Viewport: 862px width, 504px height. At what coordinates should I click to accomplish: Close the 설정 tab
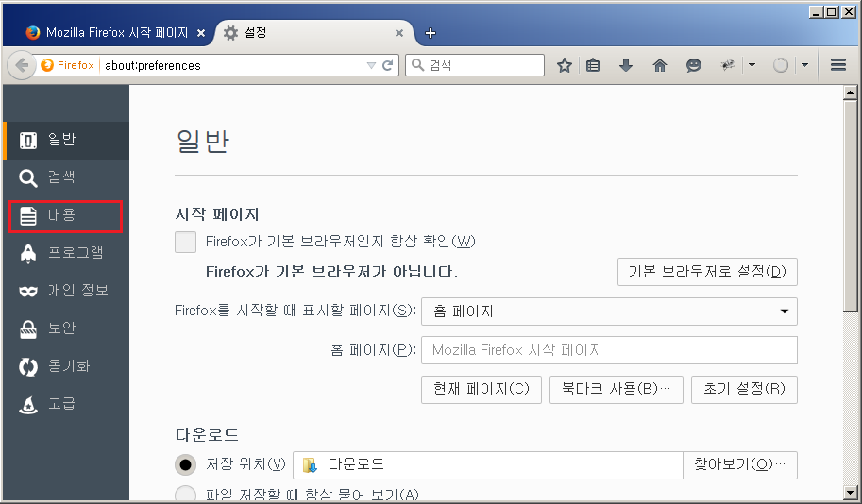[399, 33]
